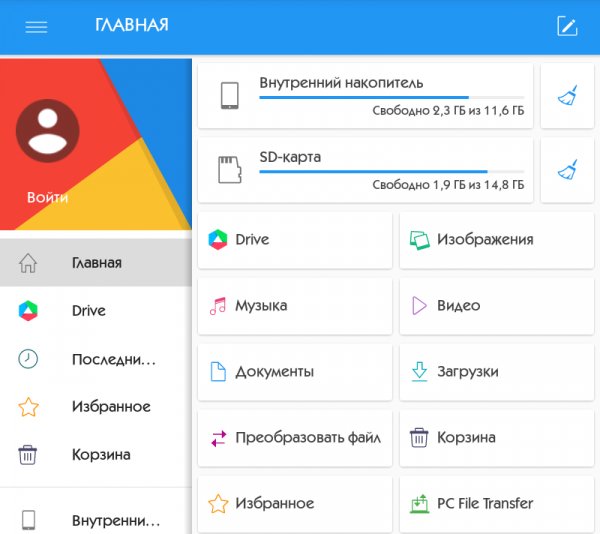This screenshot has height=534, width=600.
Task: Open the Видео tile
Action: 497,306
